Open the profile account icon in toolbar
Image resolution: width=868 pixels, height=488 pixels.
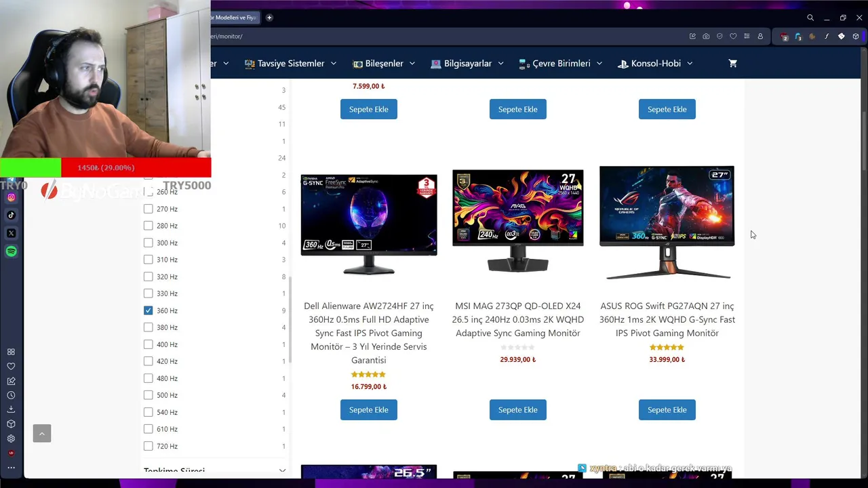(760, 36)
